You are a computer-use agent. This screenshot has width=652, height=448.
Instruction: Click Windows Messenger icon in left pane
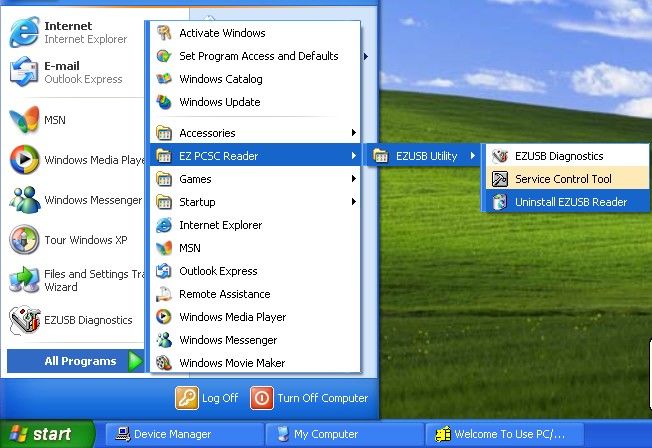pyautogui.click(x=24, y=200)
